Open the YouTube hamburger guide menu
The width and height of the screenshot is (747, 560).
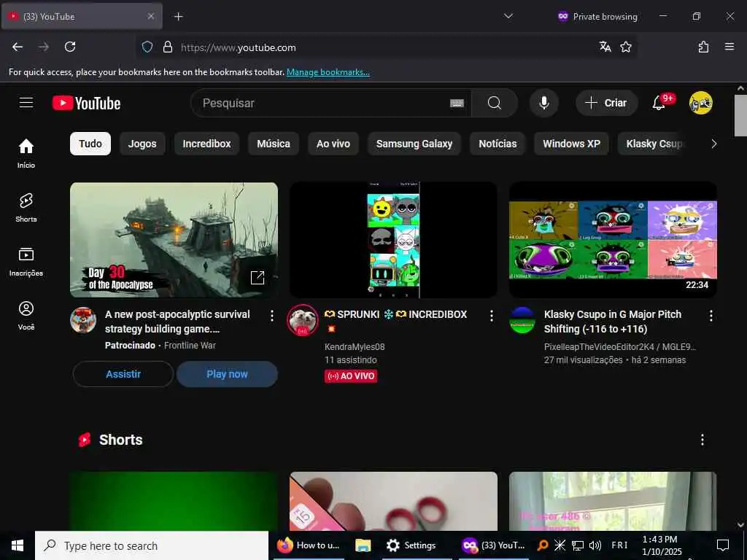click(26, 103)
